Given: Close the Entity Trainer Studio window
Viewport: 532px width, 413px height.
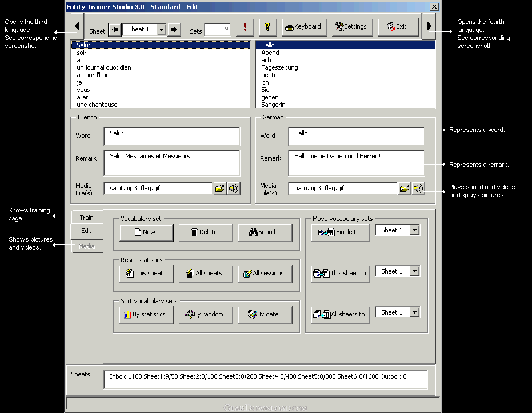Looking at the screenshot, I should [x=434, y=6].
